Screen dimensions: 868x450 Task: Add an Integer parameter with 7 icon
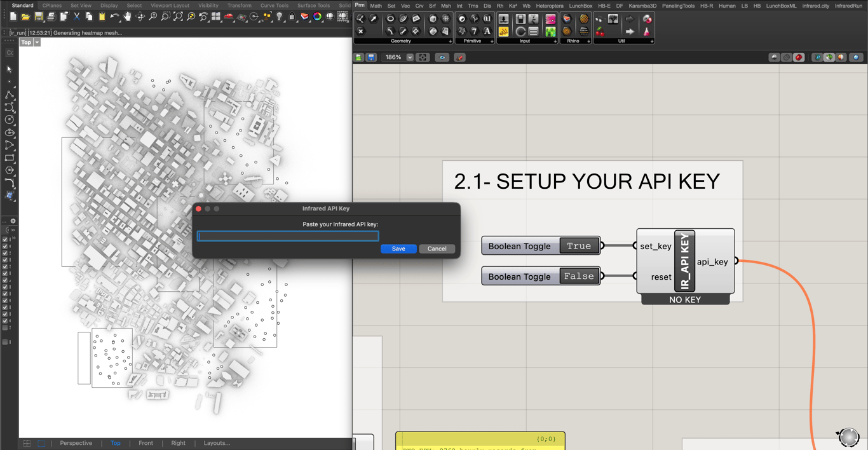coord(475,31)
